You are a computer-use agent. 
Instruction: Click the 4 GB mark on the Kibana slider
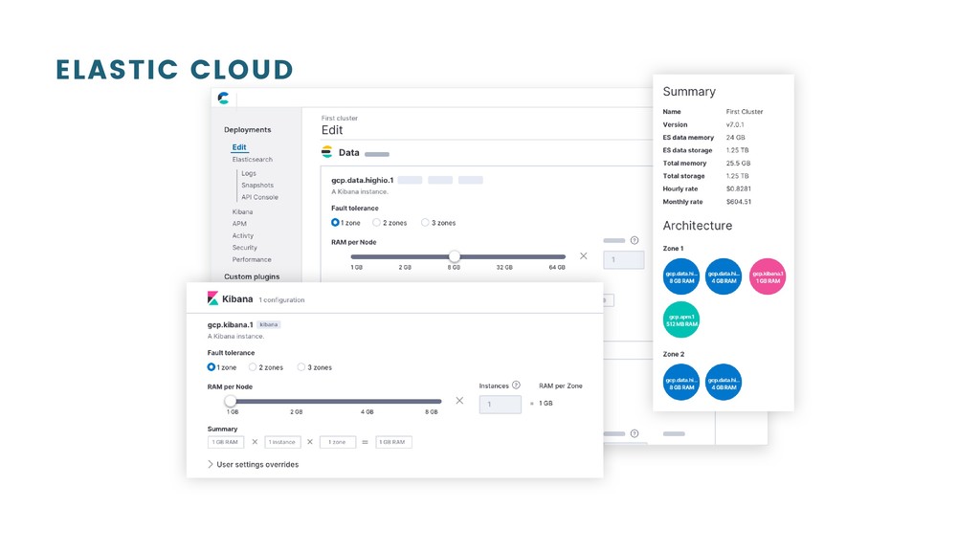pyautogui.click(x=367, y=411)
